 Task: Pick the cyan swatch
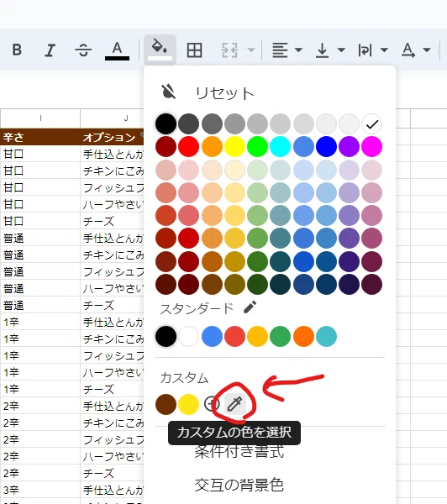tap(280, 146)
